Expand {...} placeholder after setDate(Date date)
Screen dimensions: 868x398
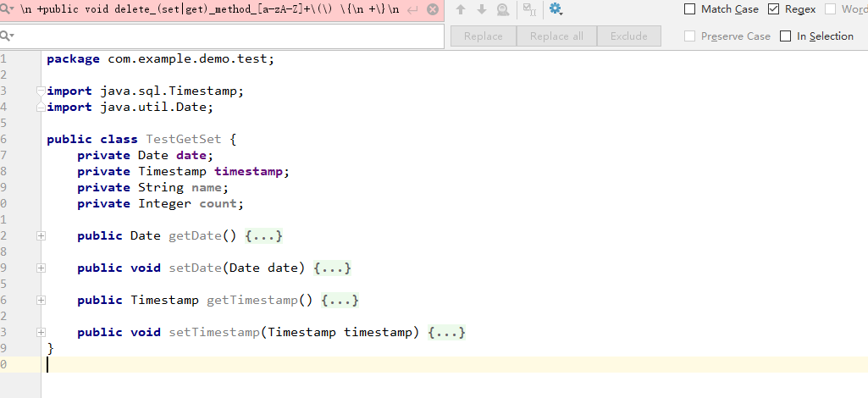click(x=332, y=268)
